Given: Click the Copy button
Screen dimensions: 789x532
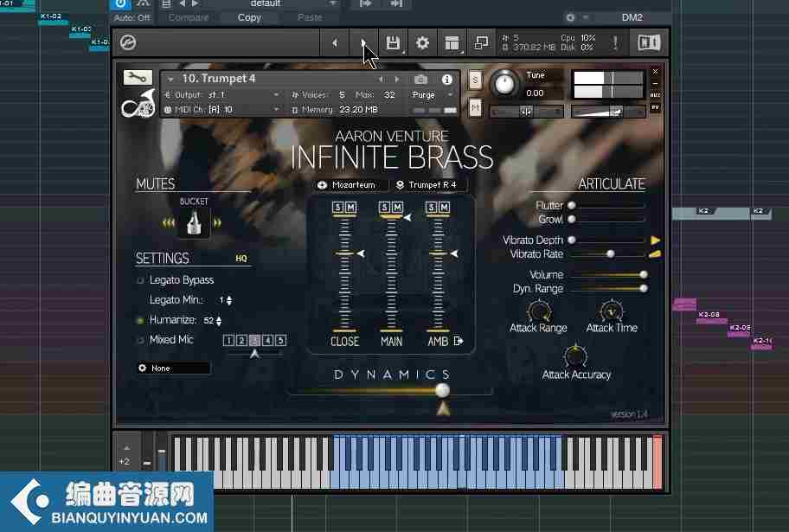Looking at the screenshot, I should (249, 17).
